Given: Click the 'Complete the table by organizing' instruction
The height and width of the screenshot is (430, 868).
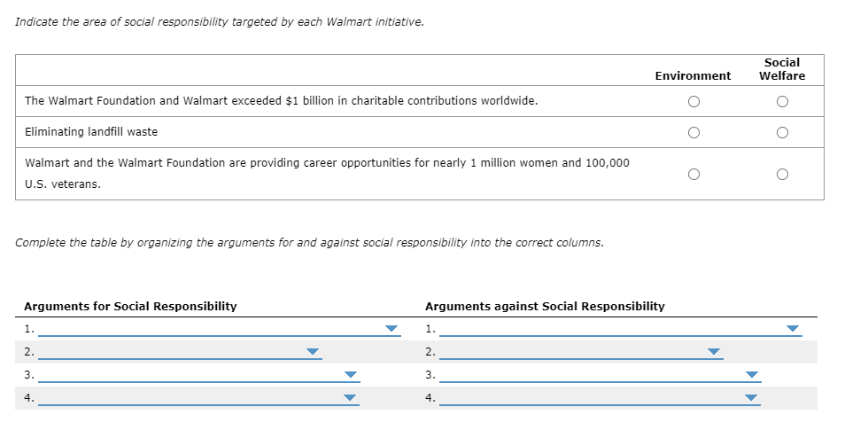Looking at the screenshot, I should pos(309,243).
